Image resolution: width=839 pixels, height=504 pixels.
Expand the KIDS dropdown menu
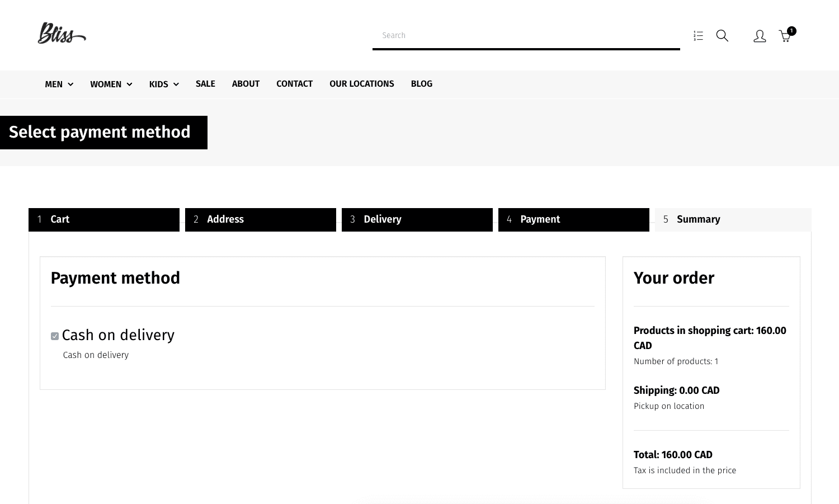(x=163, y=84)
